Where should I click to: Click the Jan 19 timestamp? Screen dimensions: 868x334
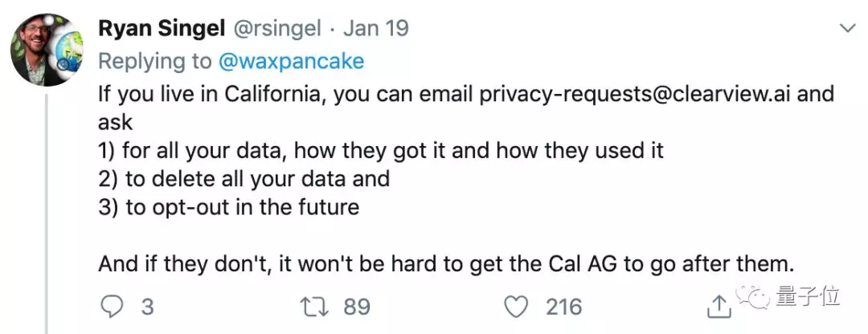[x=376, y=28]
